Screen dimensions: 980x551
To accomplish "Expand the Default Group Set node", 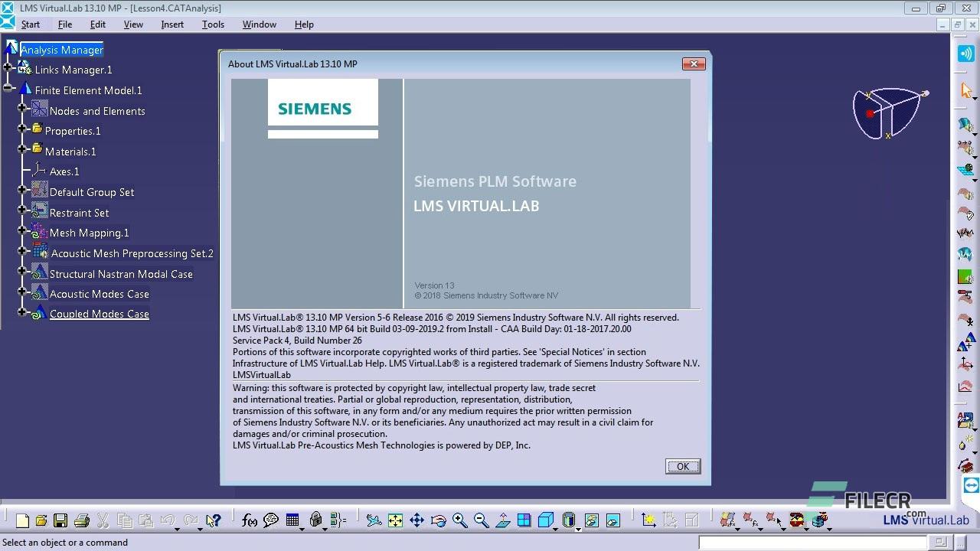I will pos(22,190).
